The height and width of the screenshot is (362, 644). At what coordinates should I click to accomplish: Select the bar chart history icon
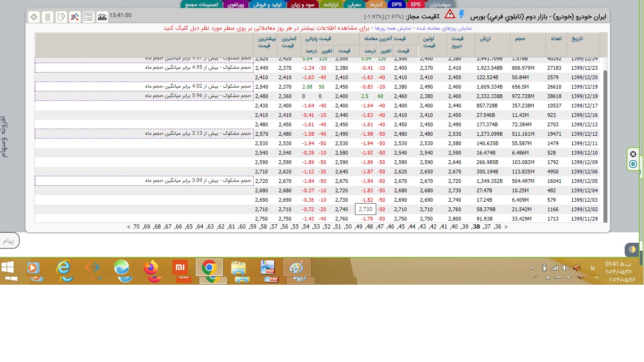(102, 17)
